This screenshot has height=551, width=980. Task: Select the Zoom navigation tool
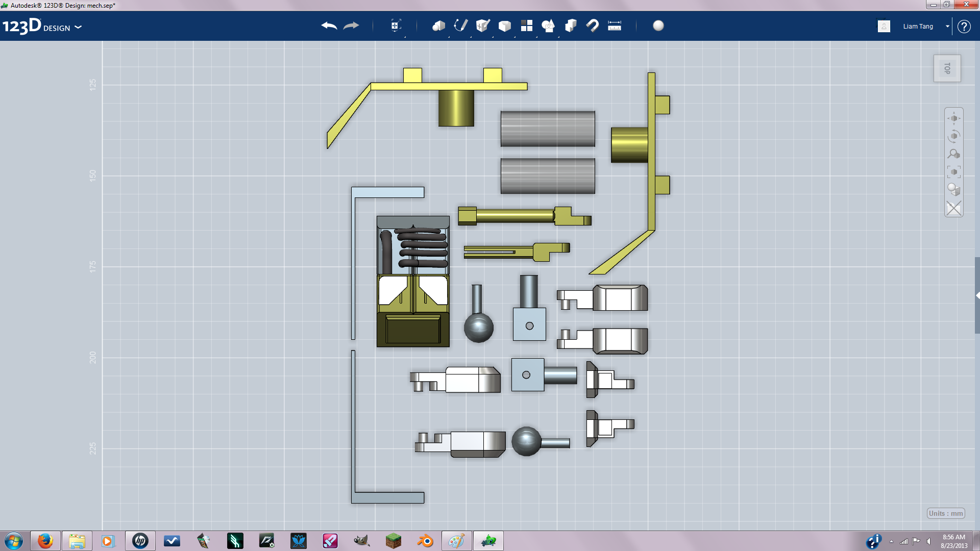(953, 154)
